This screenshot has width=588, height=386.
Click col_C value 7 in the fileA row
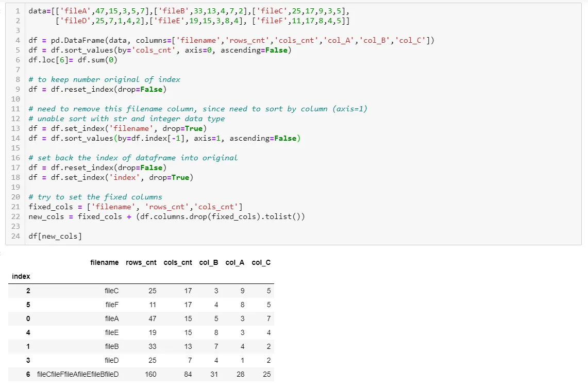269,318
